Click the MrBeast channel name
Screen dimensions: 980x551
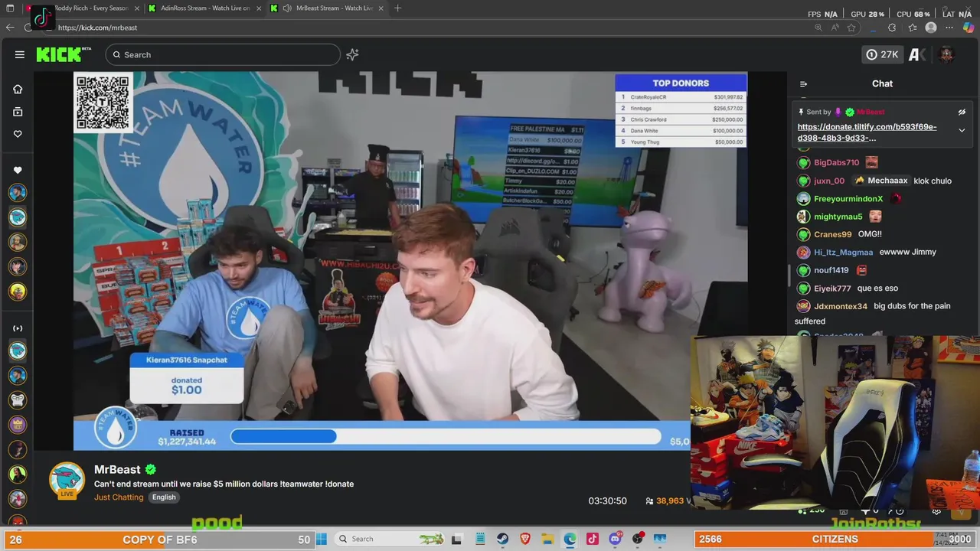coord(117,469)
